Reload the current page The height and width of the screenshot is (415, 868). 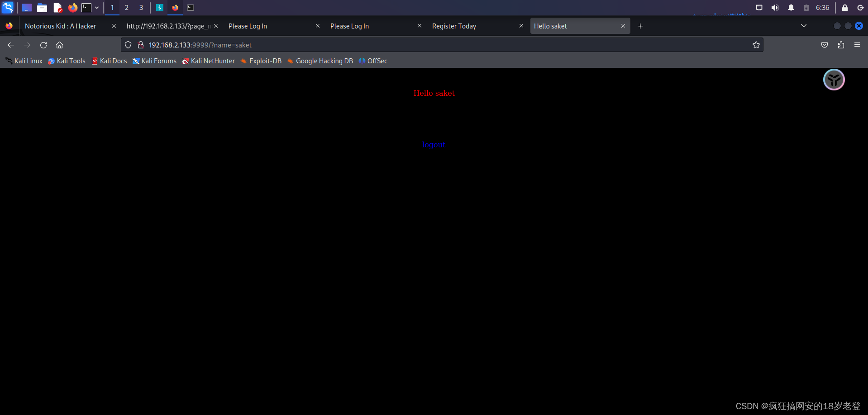[43, 45]
